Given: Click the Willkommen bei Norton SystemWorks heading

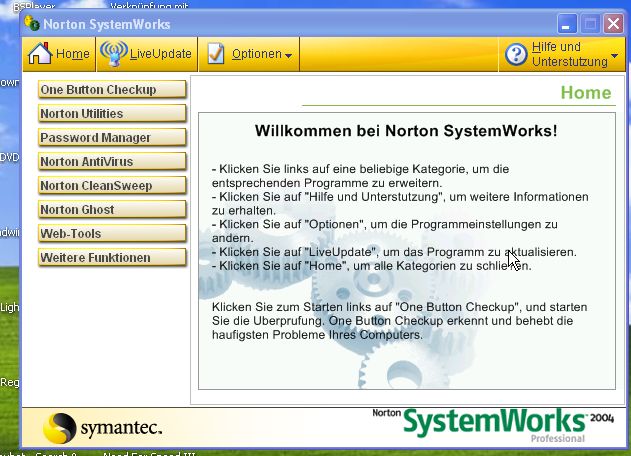Looking at the screenshot, I should click(406, 131).
